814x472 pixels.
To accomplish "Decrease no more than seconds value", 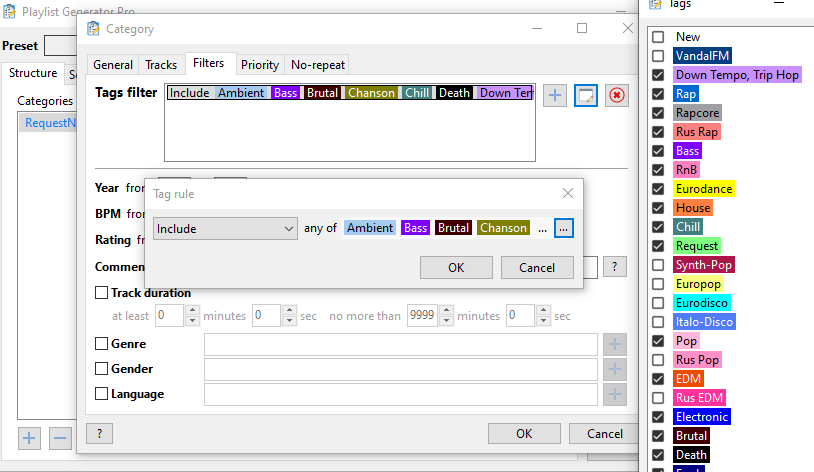I will tap(544, 321).
